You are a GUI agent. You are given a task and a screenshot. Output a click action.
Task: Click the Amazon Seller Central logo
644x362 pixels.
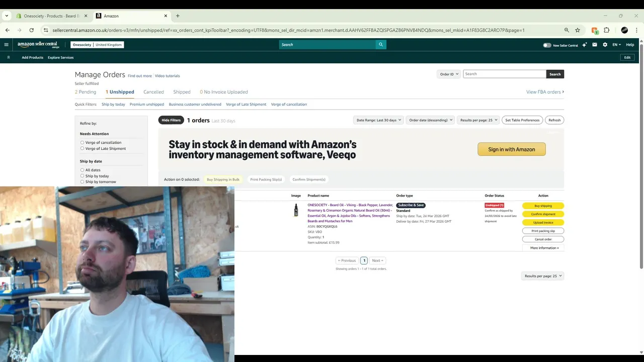(38, 45)
